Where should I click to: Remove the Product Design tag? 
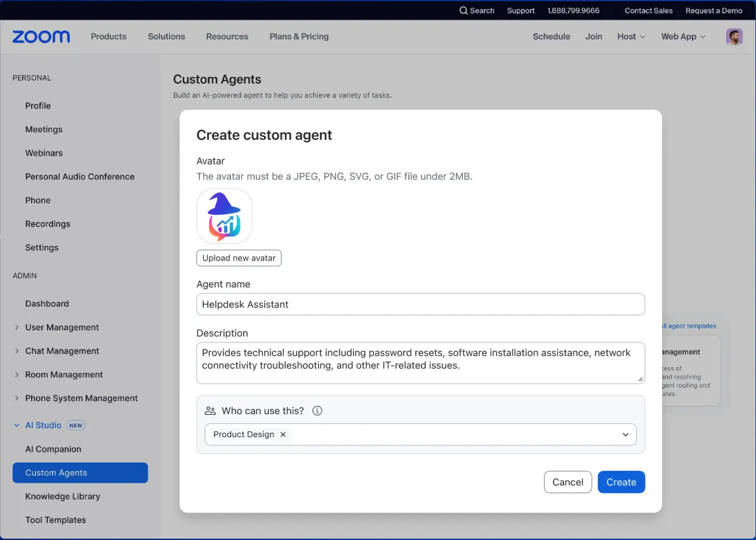283,435
